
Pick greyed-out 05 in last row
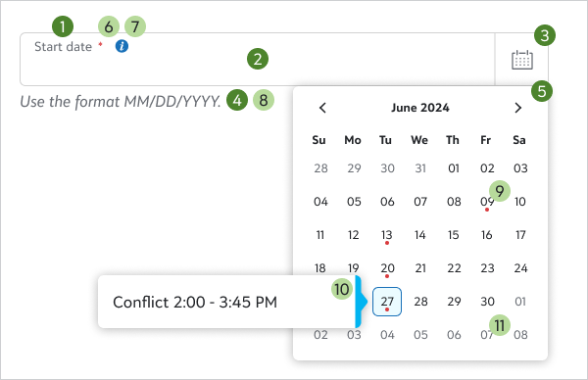pyautogui.click(x=420, y=335)
